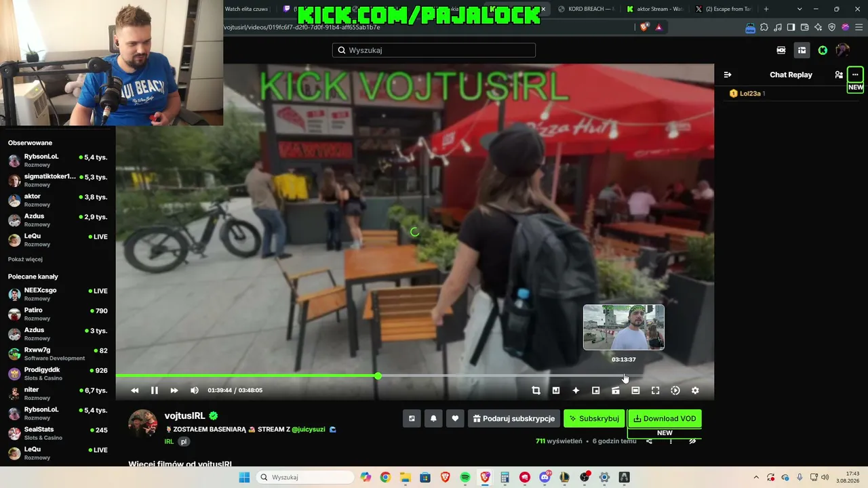Image resolution: width=868 pixels, height=488 pixels.
Task: Open the @juicysuzi mention link
Action: [309, 429]
